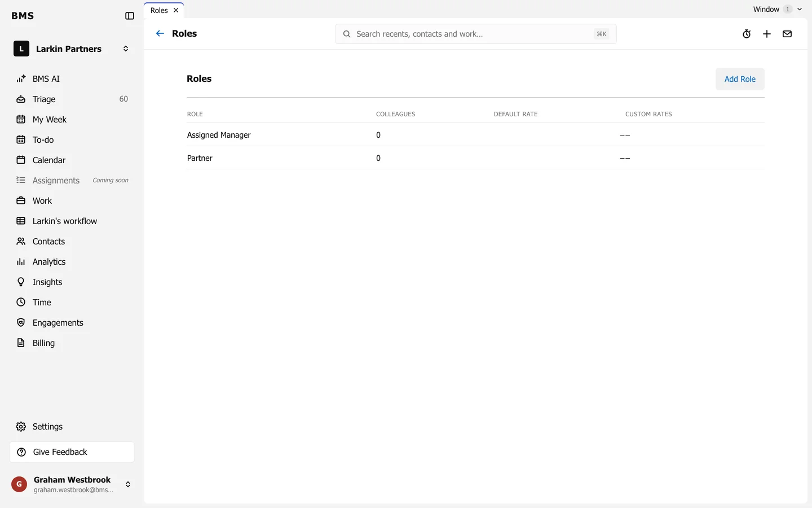Click Give Feedback button
Image resolution: width=812 pixels, height=508 pixels.
pyautogui.click(x=72, y=452)
